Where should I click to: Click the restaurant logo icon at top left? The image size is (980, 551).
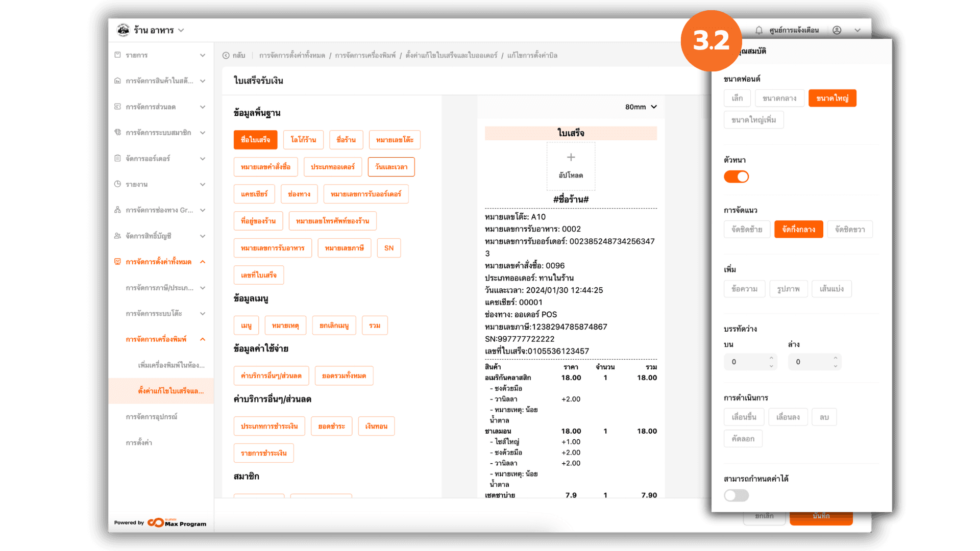coord(123,30)
